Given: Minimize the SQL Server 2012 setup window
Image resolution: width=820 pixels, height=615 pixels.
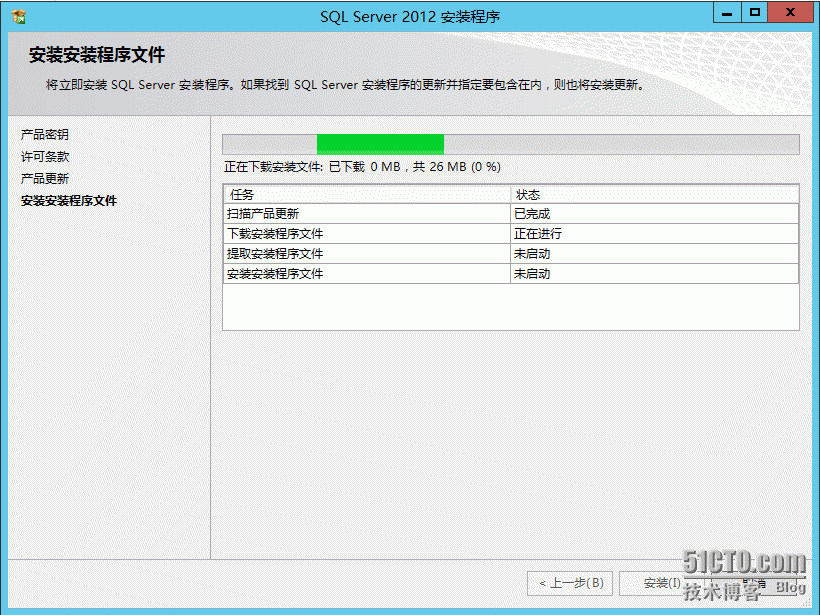Looking at the screenshot, I should 727,13.
